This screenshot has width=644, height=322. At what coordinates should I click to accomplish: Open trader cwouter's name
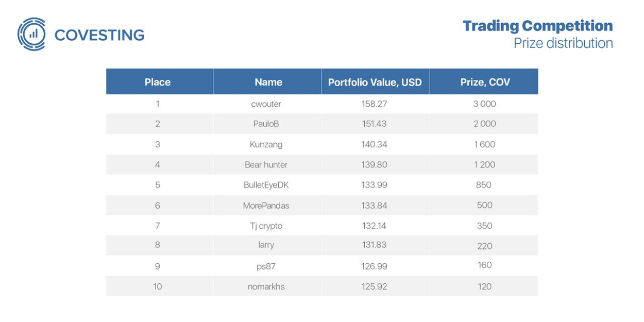[266, 104]
